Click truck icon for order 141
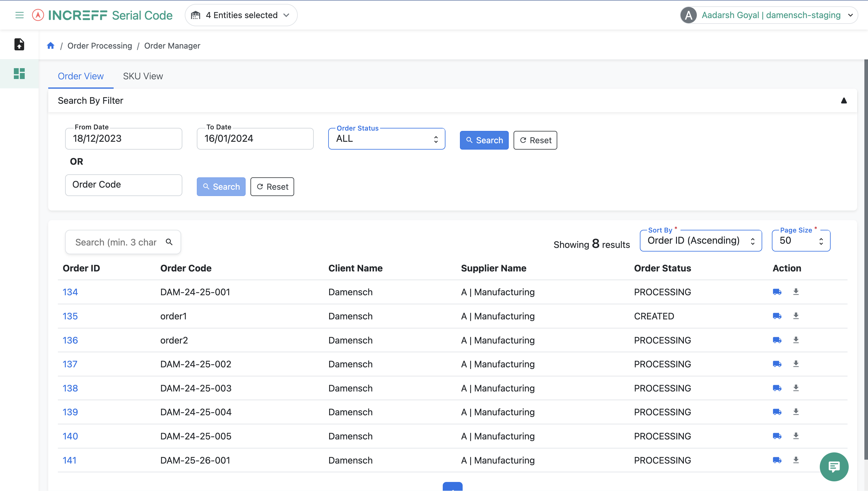 pos(777,460)
